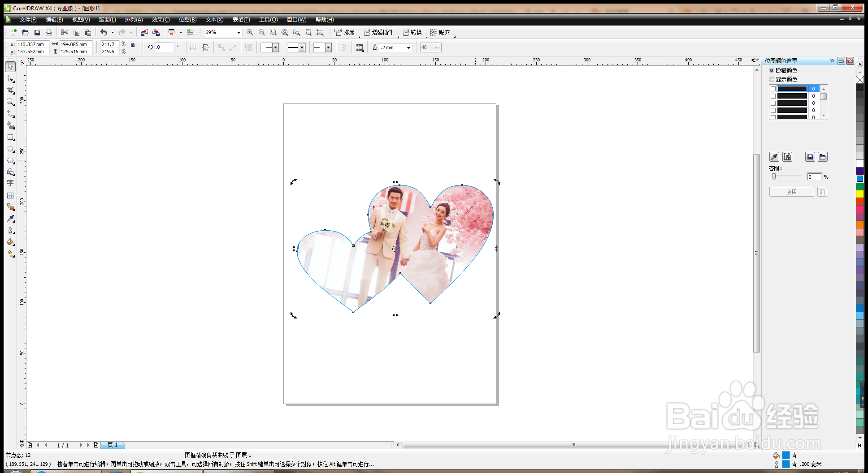Pick mask color with the eyedropper button

coord(774,157)
